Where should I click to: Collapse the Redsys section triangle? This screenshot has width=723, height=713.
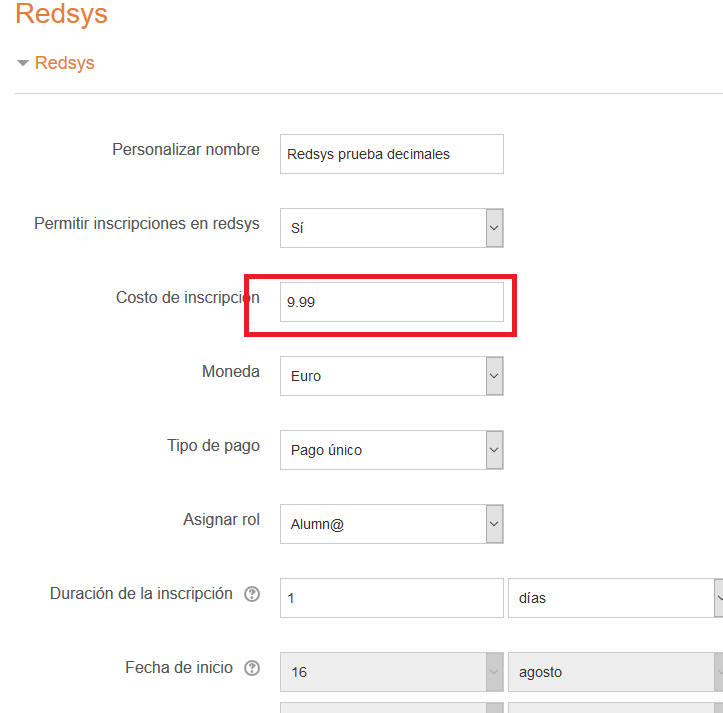coord(23,63)
